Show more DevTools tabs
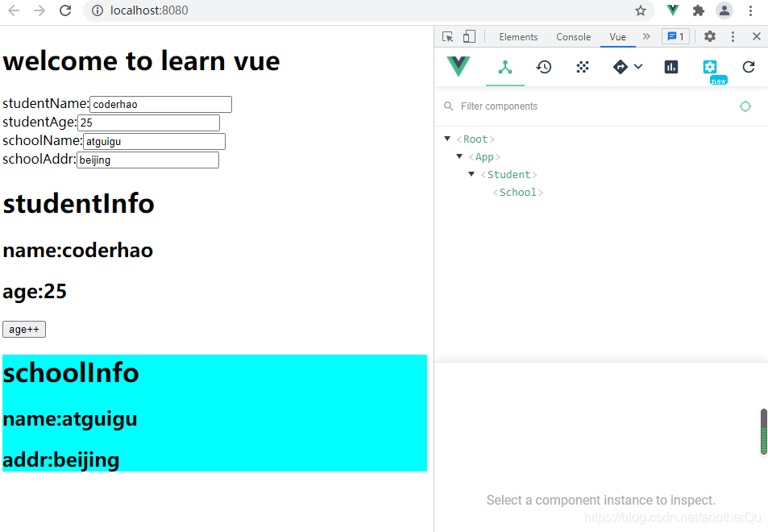Viewport: 768px width, 532px height. (x=646, y=36)
